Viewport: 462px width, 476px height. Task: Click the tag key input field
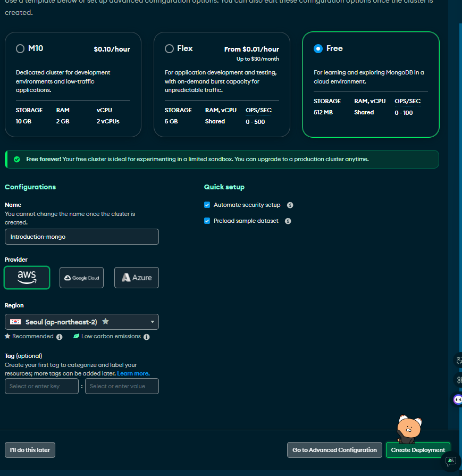pos(41,386)
